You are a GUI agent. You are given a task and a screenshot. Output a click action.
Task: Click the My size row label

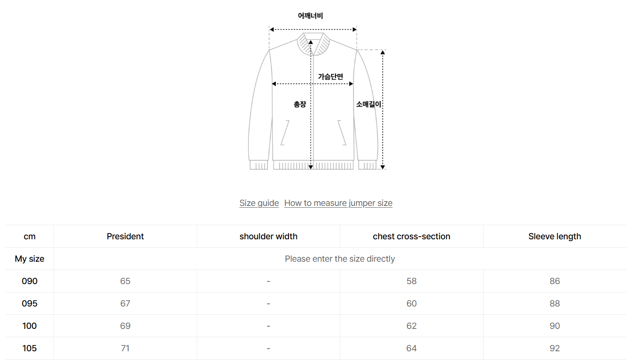pos(30,259)
